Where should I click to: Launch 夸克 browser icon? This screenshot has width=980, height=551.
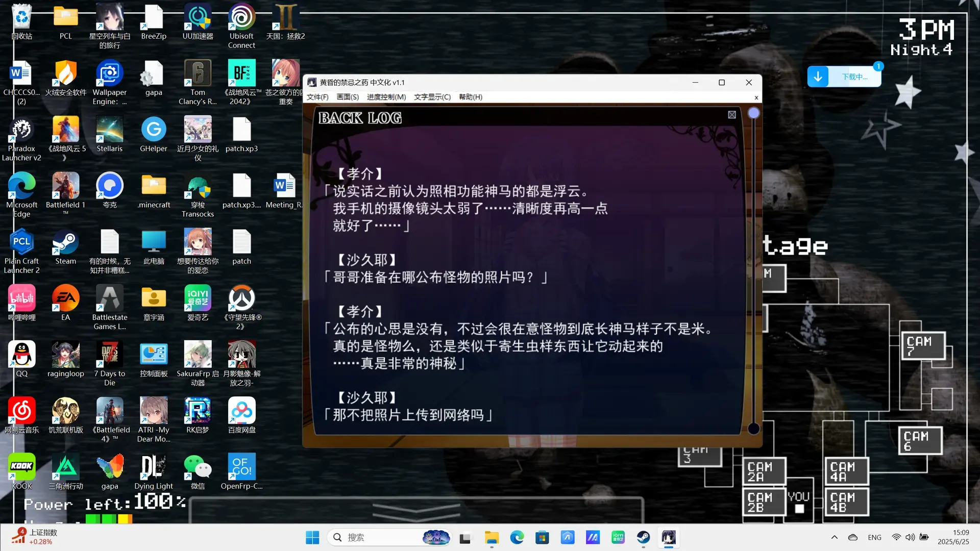pos(109,191)
